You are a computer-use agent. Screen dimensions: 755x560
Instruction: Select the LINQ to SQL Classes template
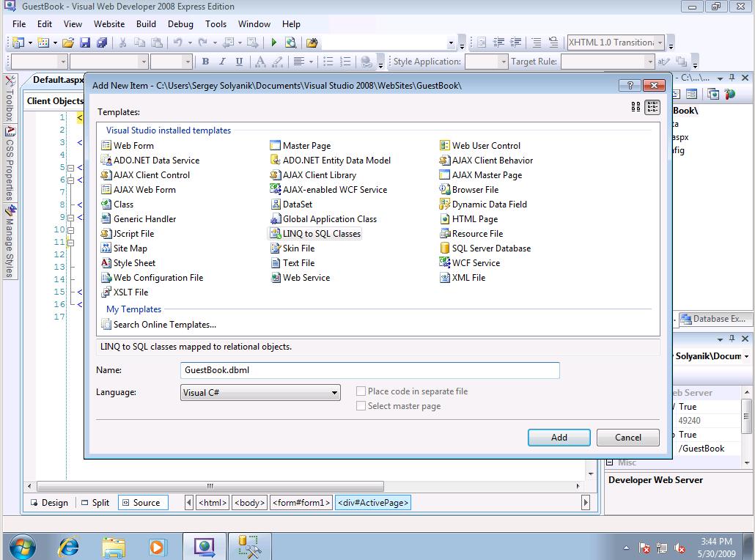coord(315,234)
